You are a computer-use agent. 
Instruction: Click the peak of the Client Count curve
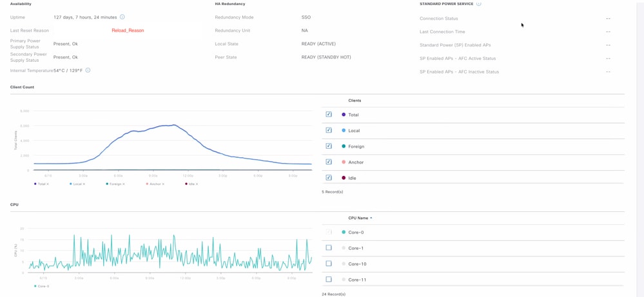pyautogui.click(x=174, y=125)
